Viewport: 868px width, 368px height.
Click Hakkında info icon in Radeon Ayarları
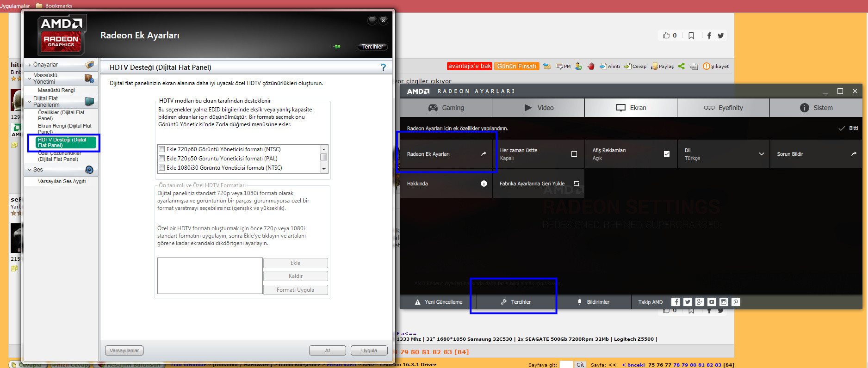(484, 184)
